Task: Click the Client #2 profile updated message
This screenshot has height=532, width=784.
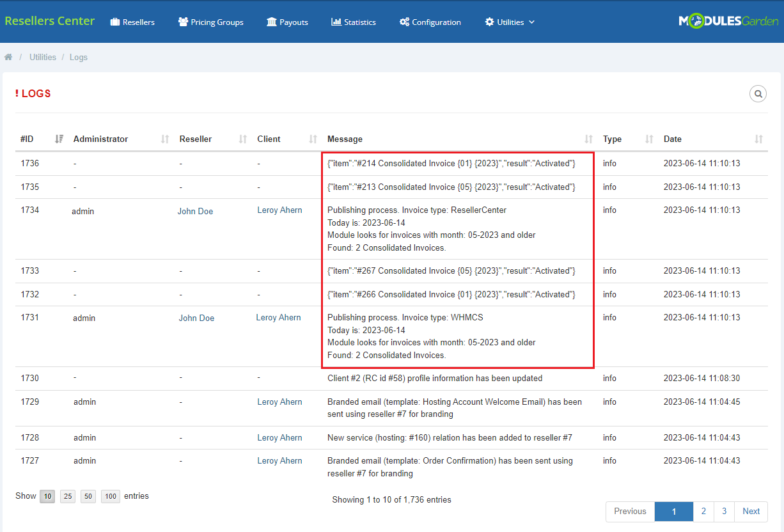Action: coord(435,378)
